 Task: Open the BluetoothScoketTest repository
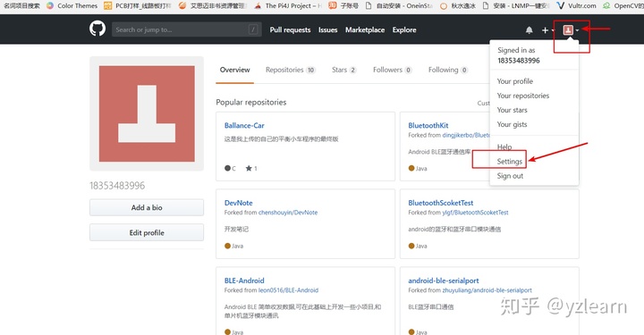pyautogui.click(x=441, y=203)
